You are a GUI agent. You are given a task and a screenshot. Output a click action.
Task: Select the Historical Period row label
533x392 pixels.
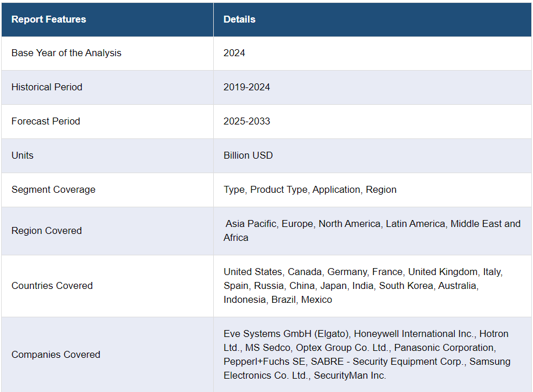coord(47,87)
